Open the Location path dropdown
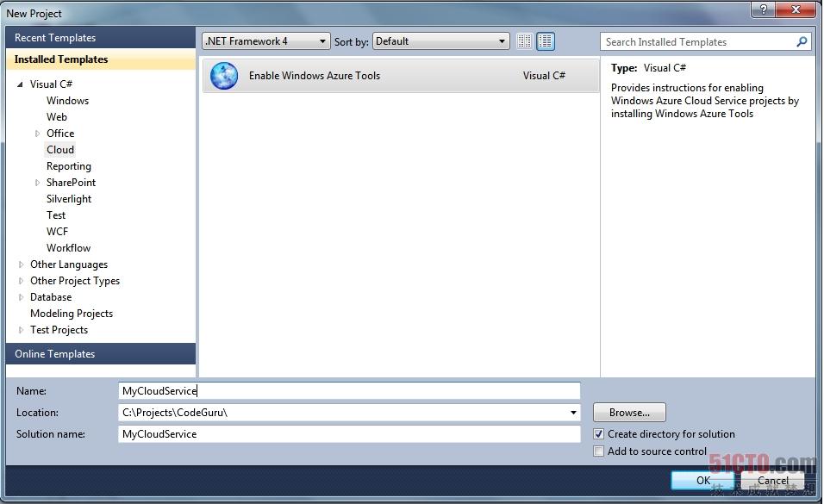824x504 pixels. [574, 413]
